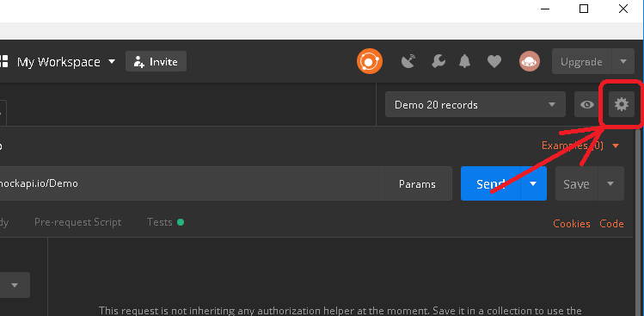Show notifications with the bell icon

[x=464, y=62]
